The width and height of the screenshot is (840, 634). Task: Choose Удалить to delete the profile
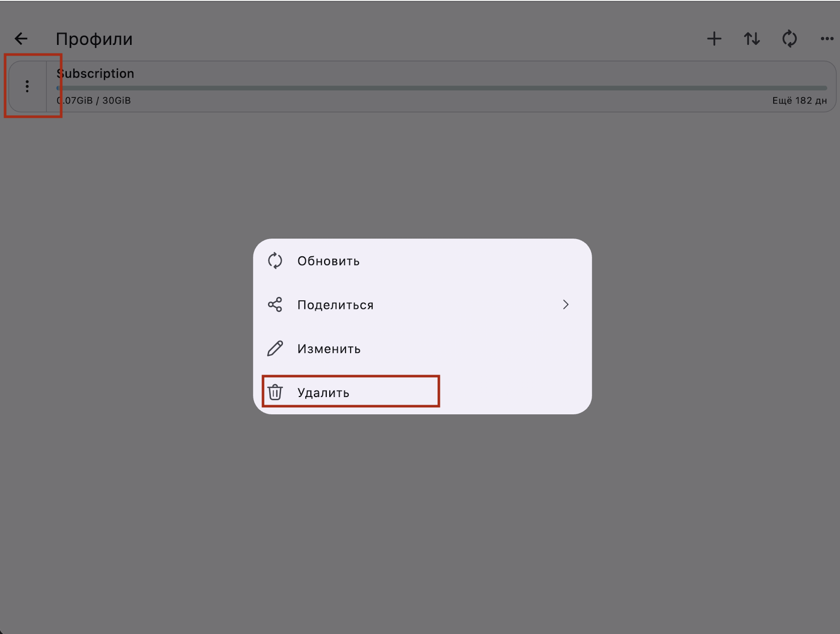pos(323,392)
